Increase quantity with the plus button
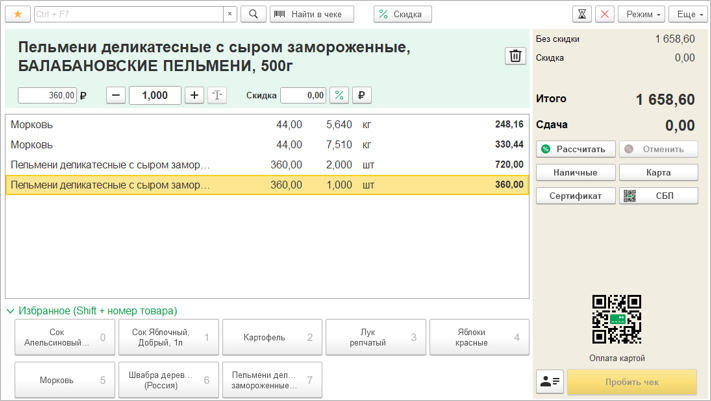Image resolution: width=711 pixels, height=401 pixels. [x=194, y=95]
